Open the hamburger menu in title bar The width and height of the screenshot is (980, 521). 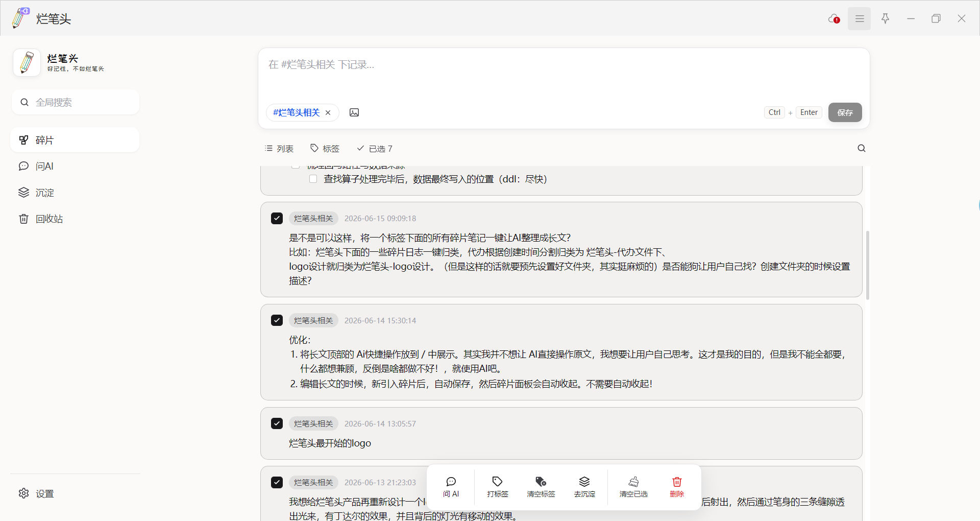pos(860,19)
